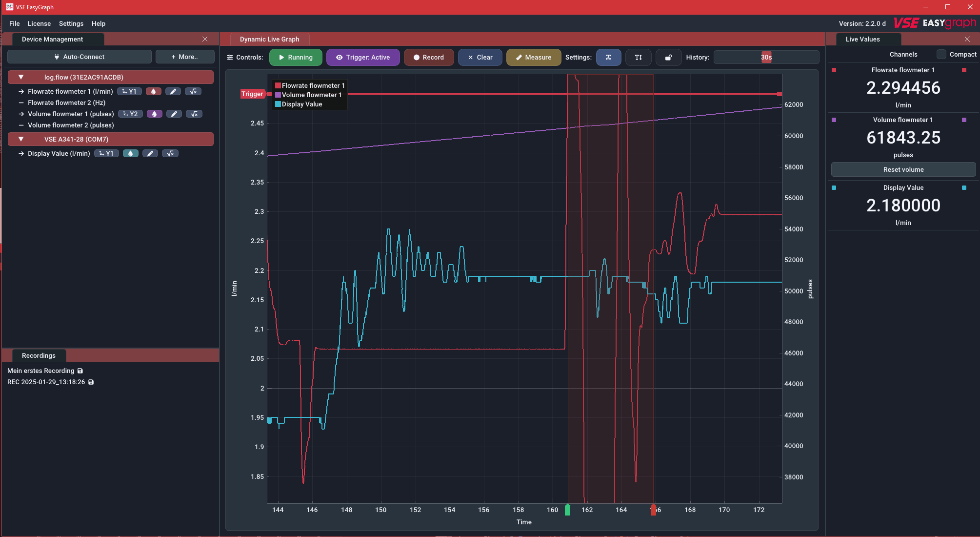This screenshot has width=980, height=537.
Task: Click save icon beside REC 2025-01-29 recording
Action: [91, 382]
